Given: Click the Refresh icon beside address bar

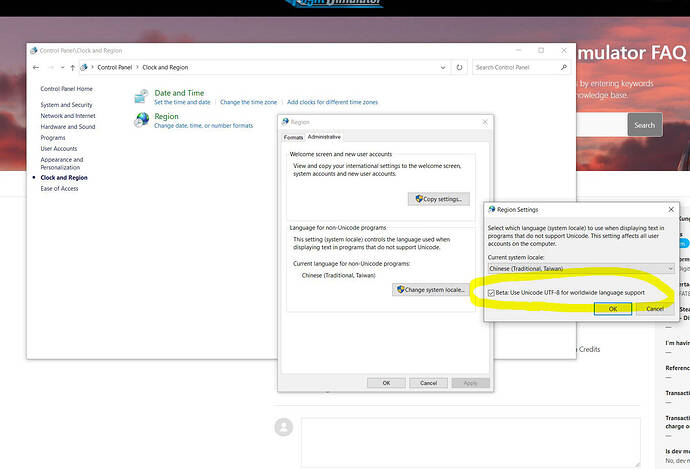Looking at the screenshot, I should click(x=459, y=67).
